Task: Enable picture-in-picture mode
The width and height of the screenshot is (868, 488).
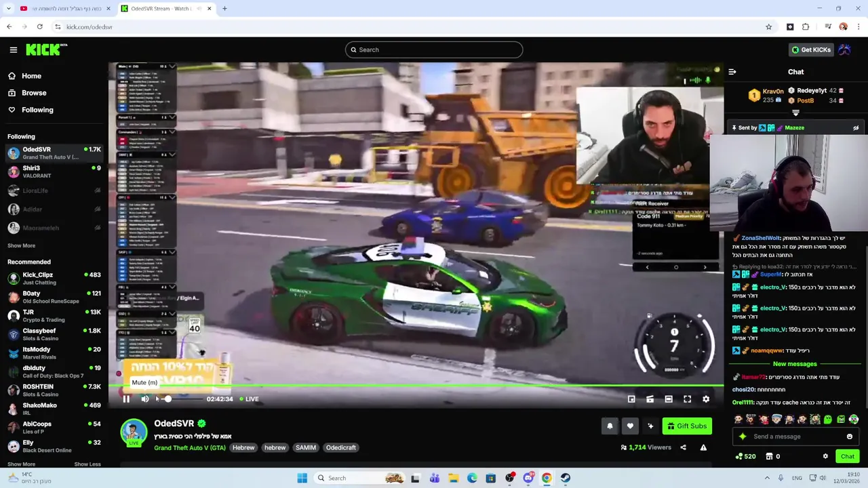Action: coord(631,399)
